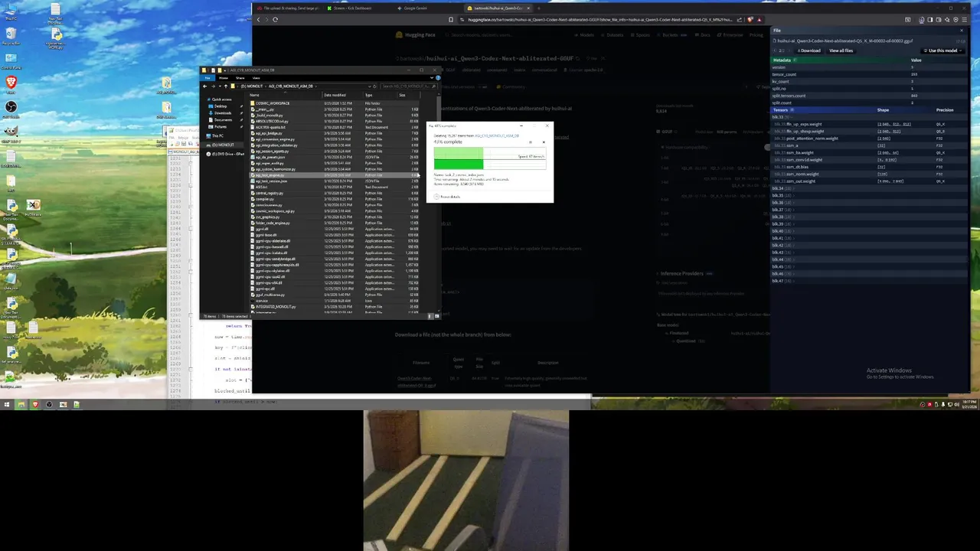Open File Explorer help icon
The image size is (980, 551).
click(438, 78)
